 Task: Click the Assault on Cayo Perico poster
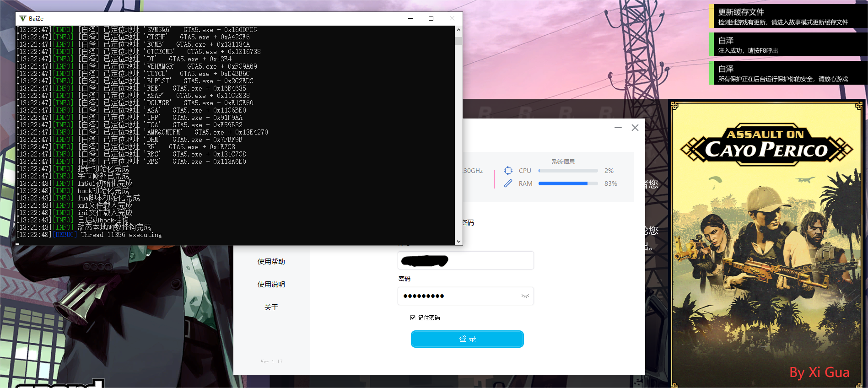[766, 242]
